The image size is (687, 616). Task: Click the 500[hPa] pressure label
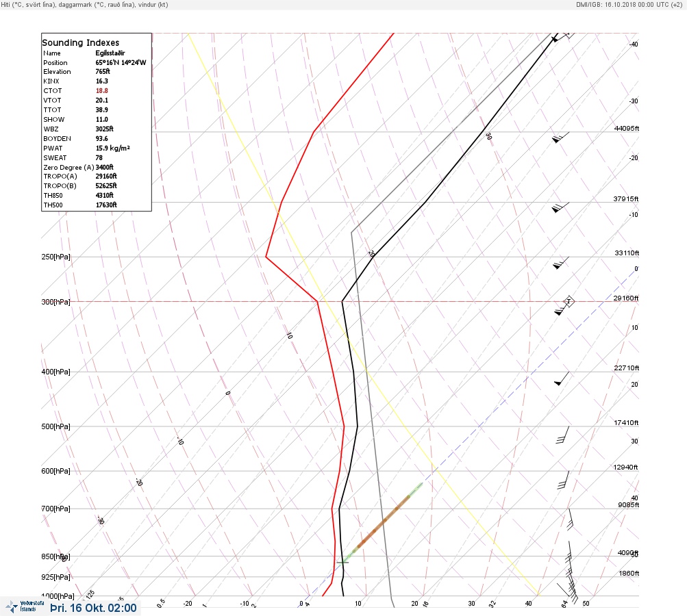(x=55, y=426)
